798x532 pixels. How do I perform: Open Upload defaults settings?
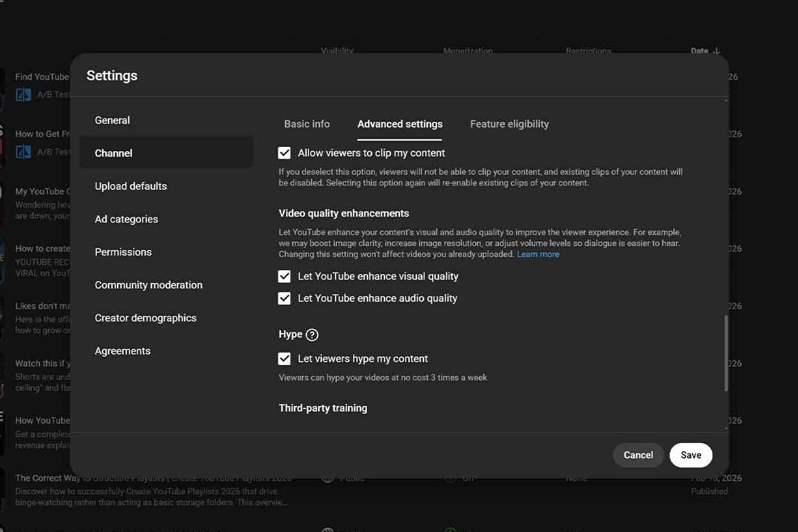click(131, 186)
